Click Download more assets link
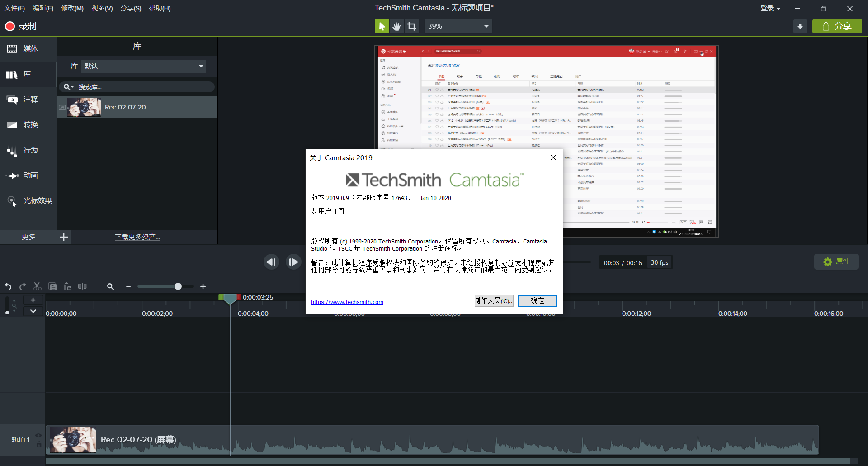This screenshot has width=868, height=466. tap(137, 237)
